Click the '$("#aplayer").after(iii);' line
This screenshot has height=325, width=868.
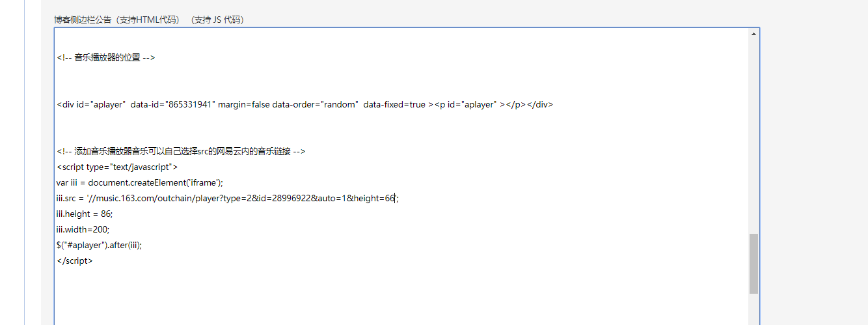pyautogui.click(x=99, y=245)
